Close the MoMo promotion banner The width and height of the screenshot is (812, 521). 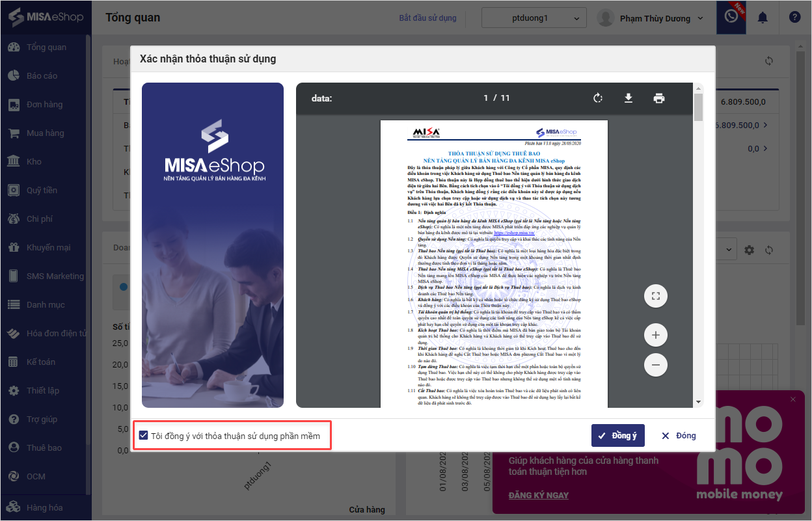tap(792, 399)
